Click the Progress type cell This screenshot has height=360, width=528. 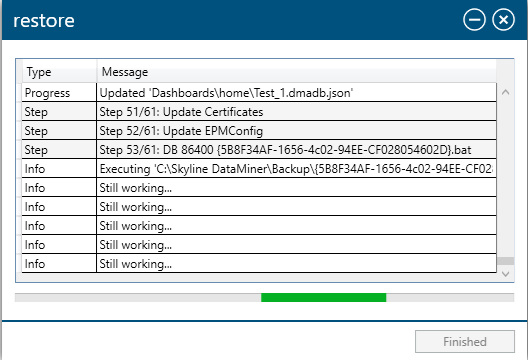tap(59, 93)
